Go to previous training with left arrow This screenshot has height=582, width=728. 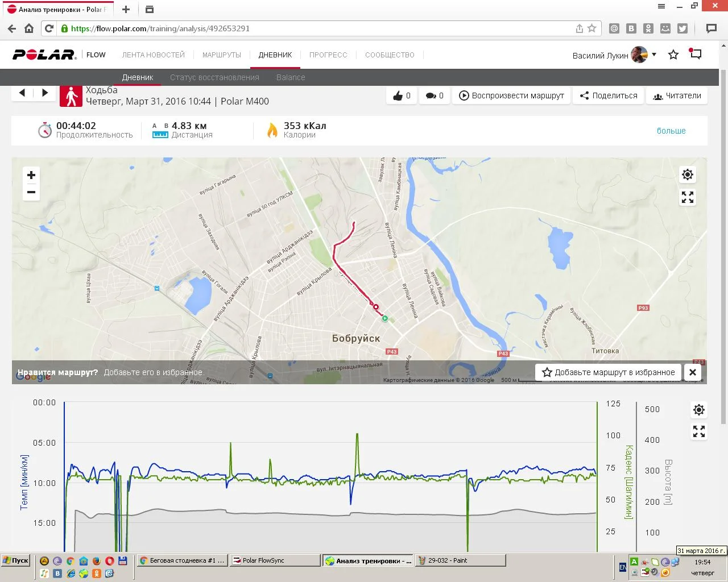tap(22, 93)
